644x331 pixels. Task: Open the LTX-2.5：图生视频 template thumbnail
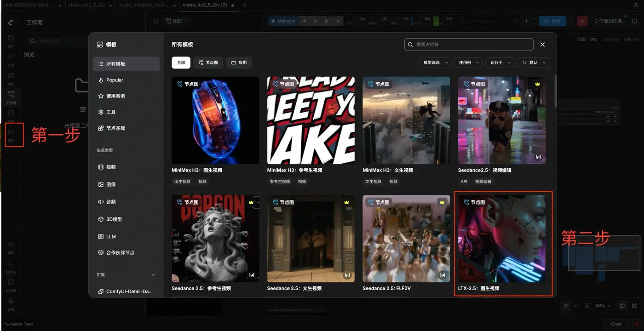tap(502, 239)
